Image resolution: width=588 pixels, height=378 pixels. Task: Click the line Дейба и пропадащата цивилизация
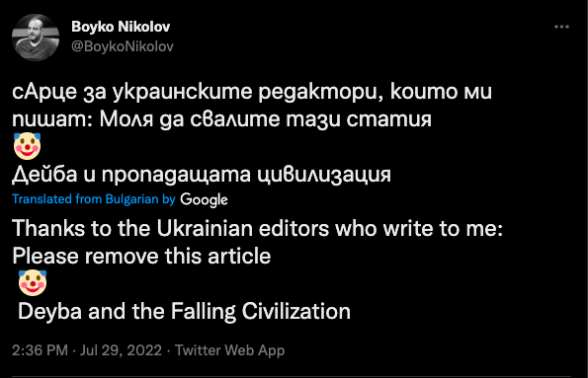202,175
